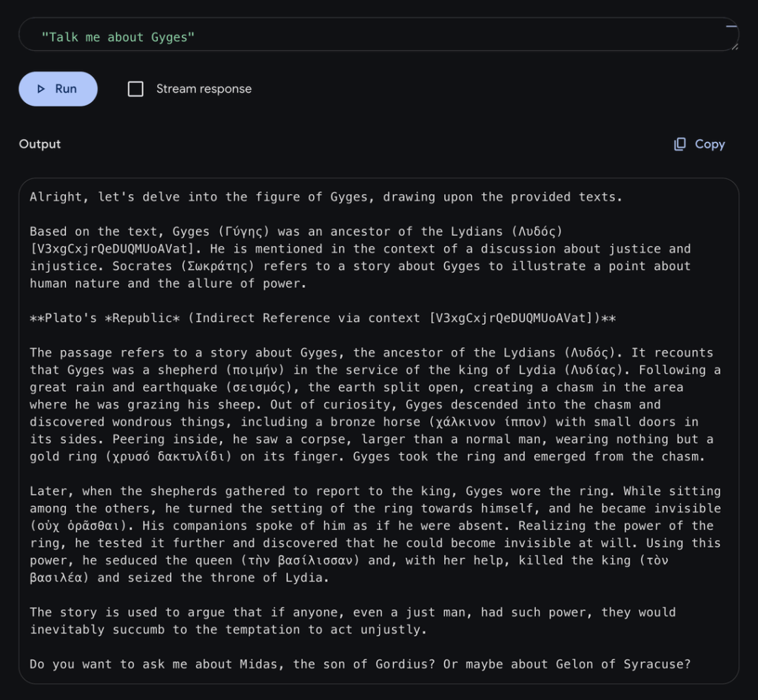The height and width of the screenshot is (700, 758).
Task: Grab the resize handle of the prompt box
Action: click(734, 46)
